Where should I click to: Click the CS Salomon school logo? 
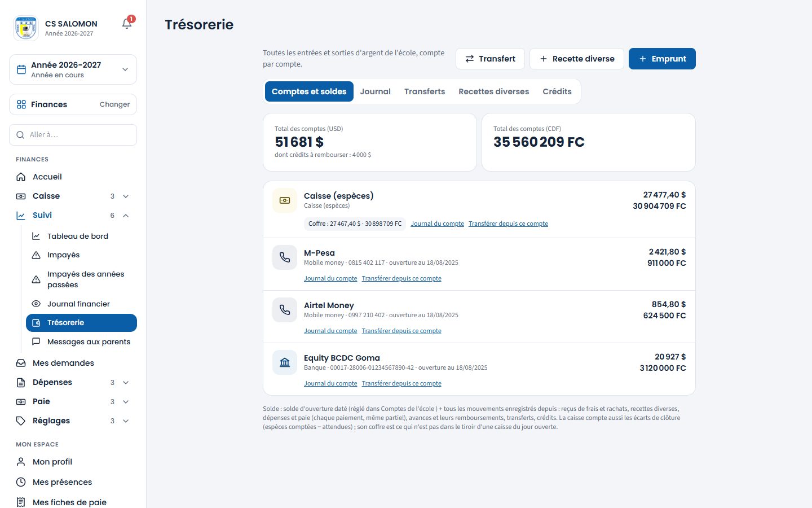[x=26, y=28]
